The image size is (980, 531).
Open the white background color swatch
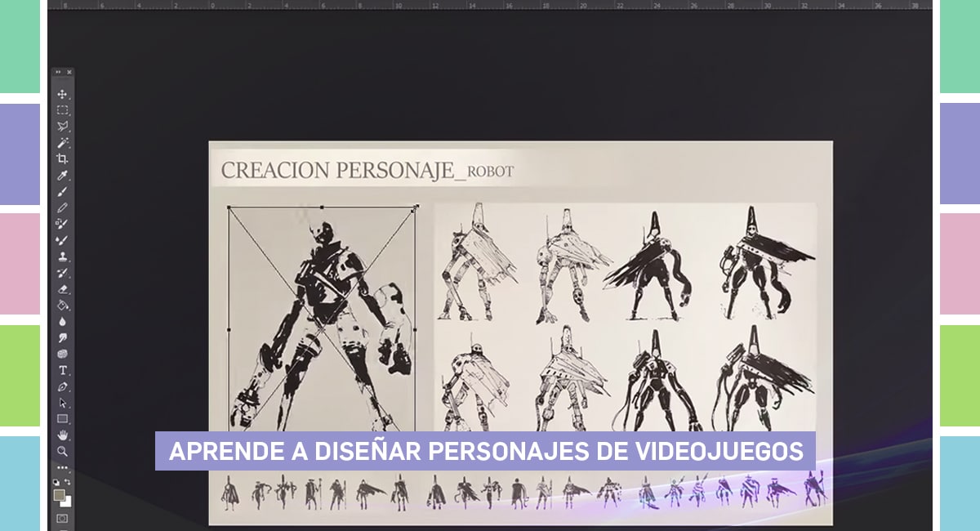tap(67, 502)
